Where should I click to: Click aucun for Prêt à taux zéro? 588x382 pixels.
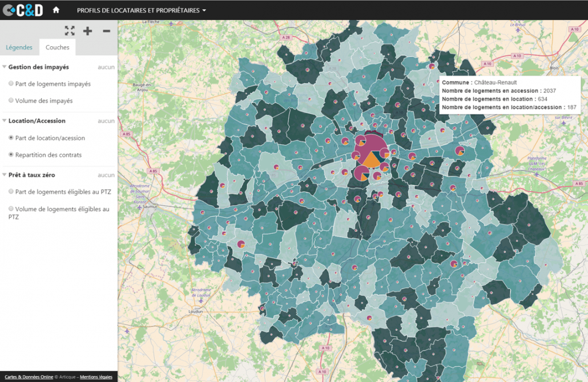[x=106, y=175]
